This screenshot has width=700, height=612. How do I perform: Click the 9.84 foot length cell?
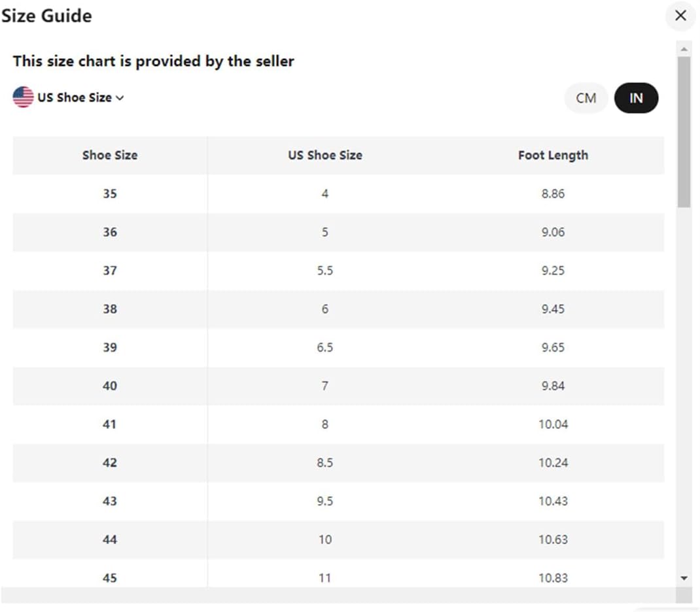pyautogui.click(x=553, y=386)
